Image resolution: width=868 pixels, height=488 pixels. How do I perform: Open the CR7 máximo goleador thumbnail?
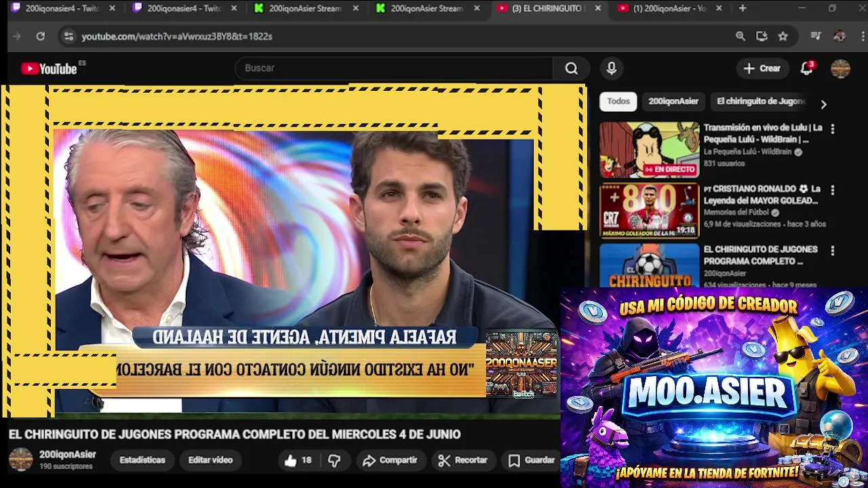click(649, 211)
